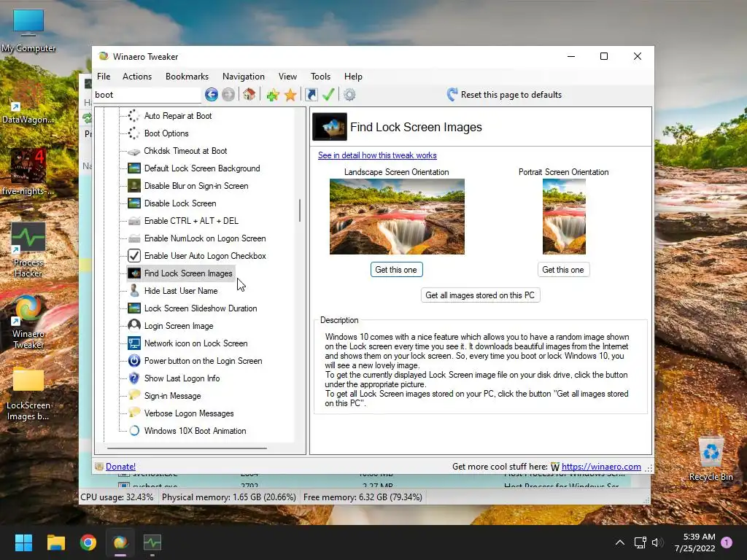The image size is (747, 560).
Task: Select the Hide Last User Name icon
Action: [x=134, y=290]
